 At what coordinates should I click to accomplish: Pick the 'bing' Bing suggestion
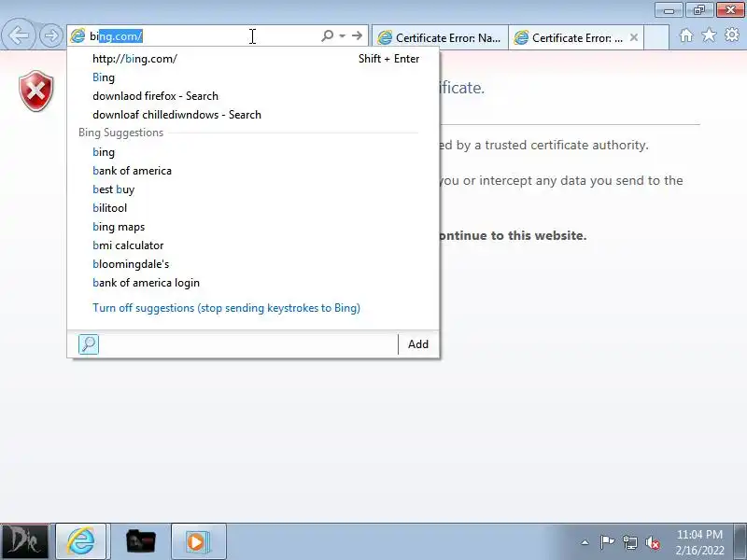pyautogui.click(x=253, y=152)
